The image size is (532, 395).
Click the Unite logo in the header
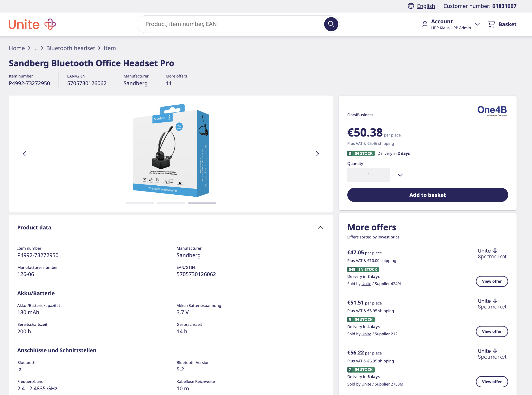click(32, 24)
